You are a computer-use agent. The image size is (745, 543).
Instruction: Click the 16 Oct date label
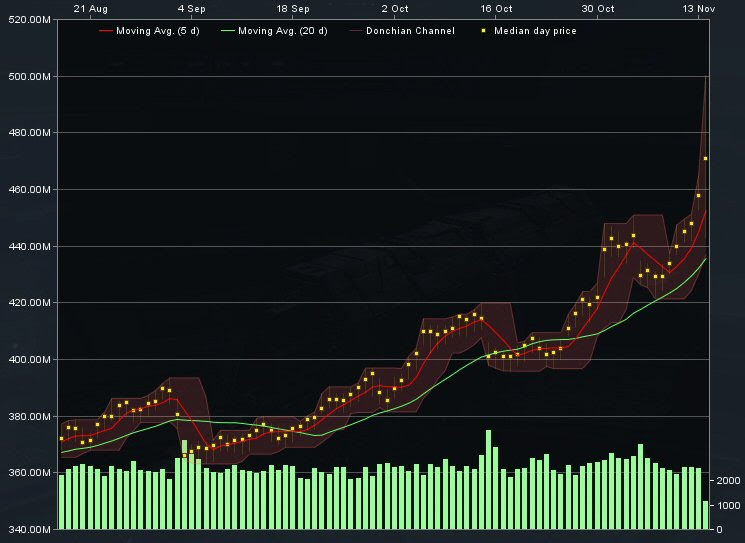497,9
